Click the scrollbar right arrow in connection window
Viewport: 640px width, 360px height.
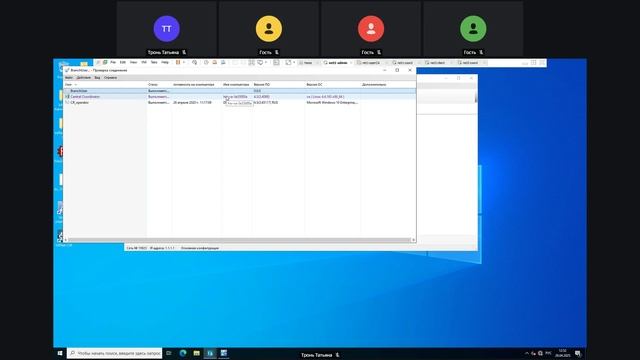pos(413,240)
